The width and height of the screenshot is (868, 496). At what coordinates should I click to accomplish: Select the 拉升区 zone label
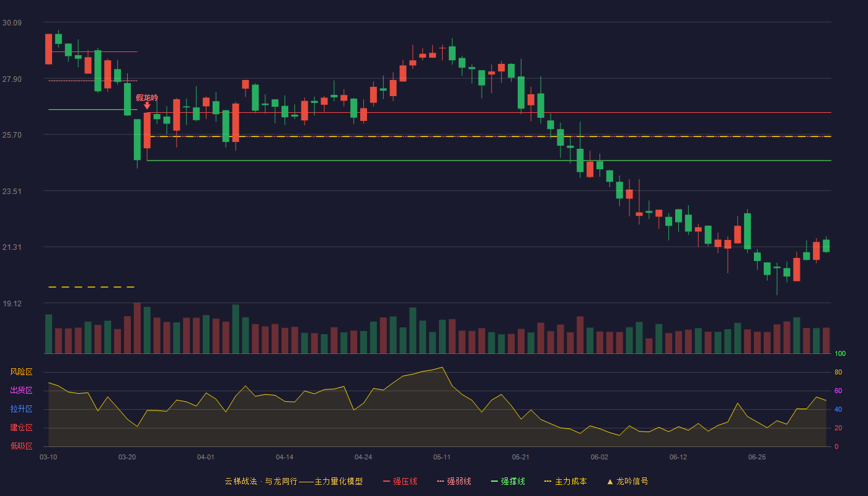[21, 409]
